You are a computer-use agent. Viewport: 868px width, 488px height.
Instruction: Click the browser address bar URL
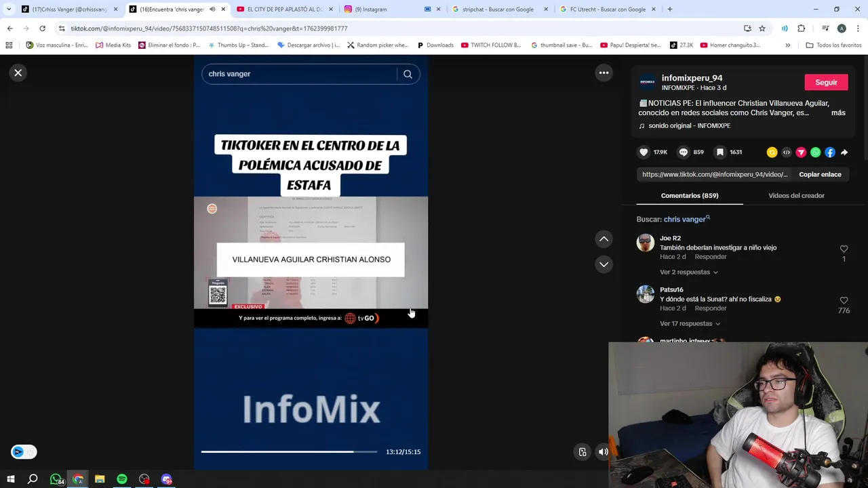pos(209,28)
